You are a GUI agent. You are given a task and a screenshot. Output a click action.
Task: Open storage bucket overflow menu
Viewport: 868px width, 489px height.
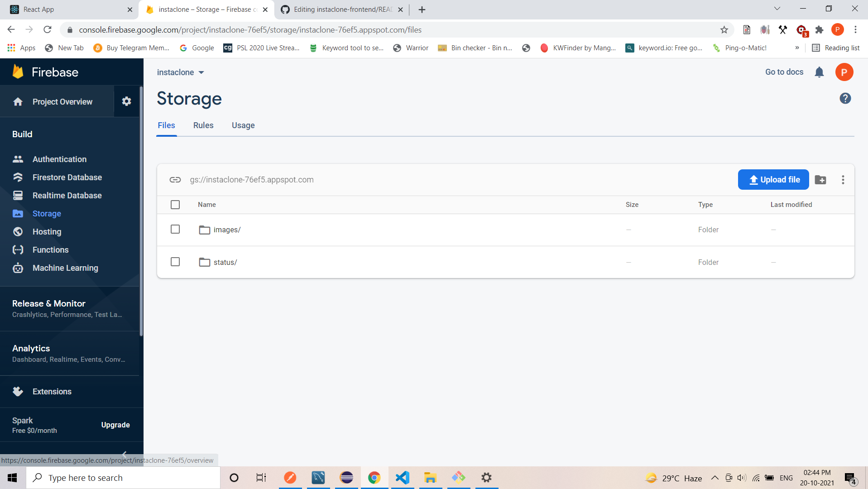tap(843, 180)
